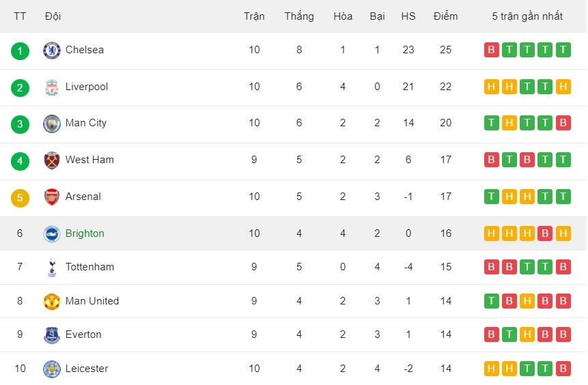Click the yellow rank 5 position badge
Screen dimensions: 588x385
click(x=20, y=197)
